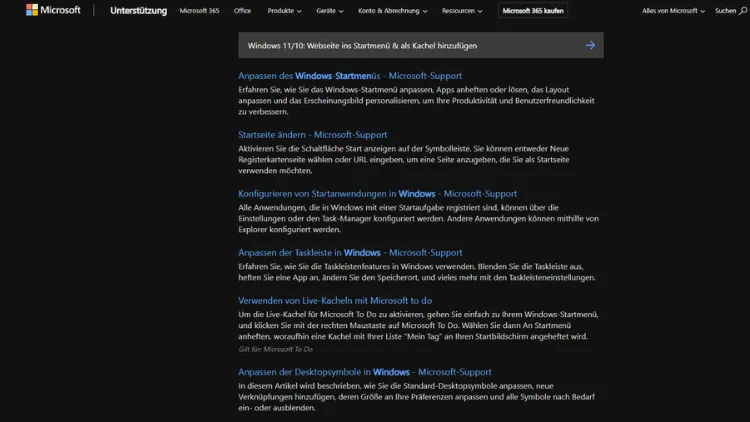Image resolution: width=750 pixels, height=422 pixels.
Task: Expand the Geräte dropdown
Action: 330,11
